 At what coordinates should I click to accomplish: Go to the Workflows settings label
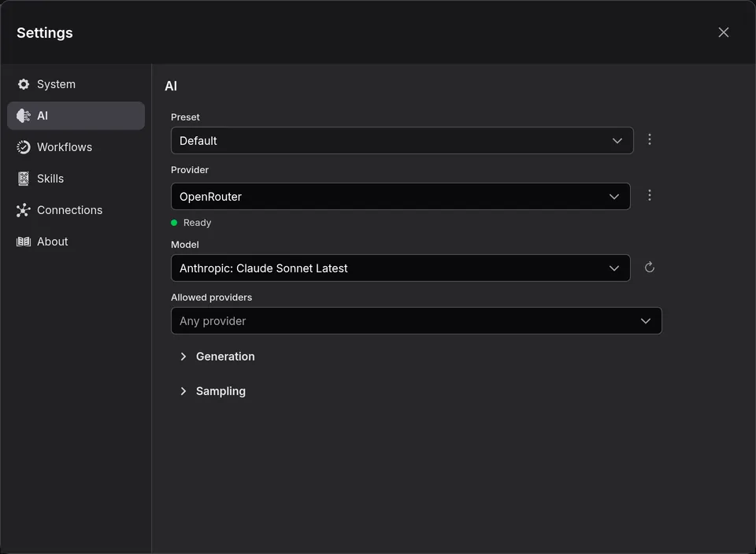click(x=65, y=147)
